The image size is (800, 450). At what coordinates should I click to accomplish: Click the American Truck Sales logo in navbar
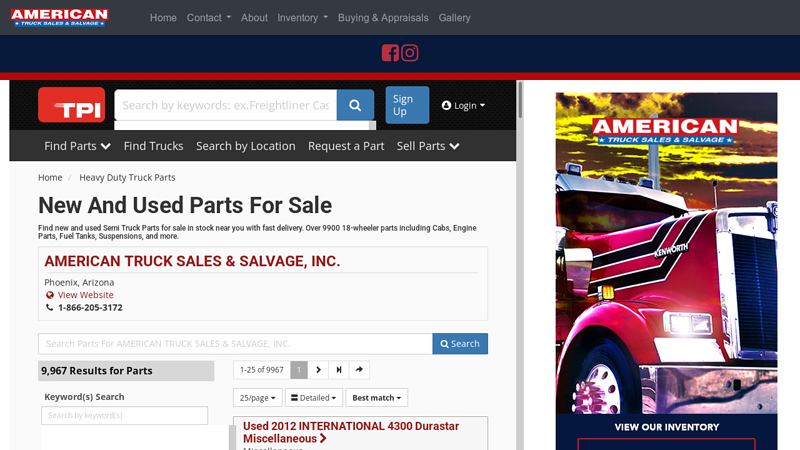pos(59,17)
